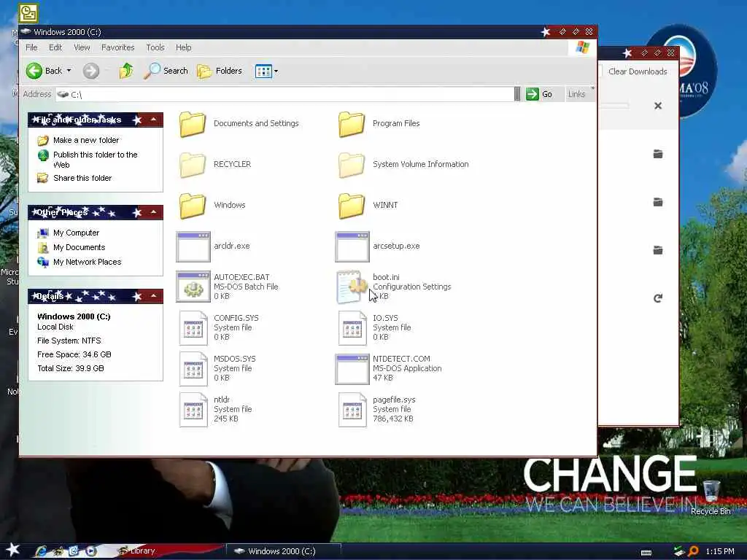Select the AUTOEXEC.BAT batch file icon
The image size is (747, 560).
pyautogui.click(x=193, y=287)
